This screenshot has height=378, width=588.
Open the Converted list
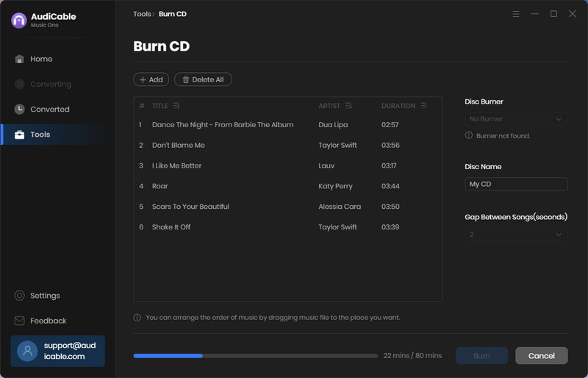point(50,110)
